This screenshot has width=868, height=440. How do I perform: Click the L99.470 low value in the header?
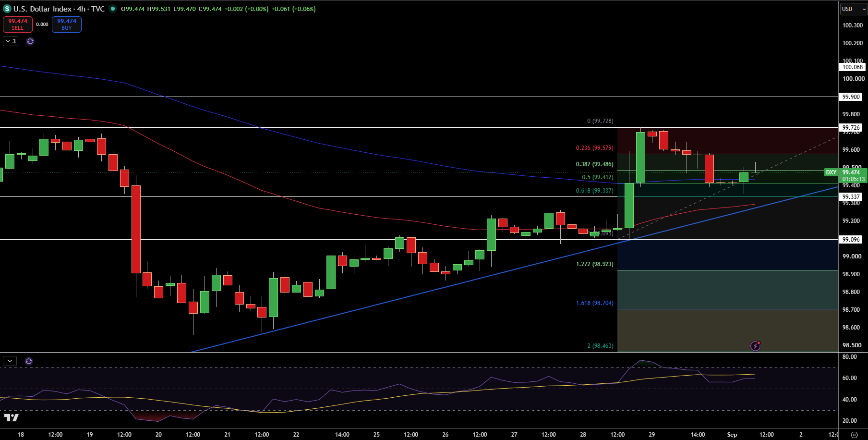(184, 9)
